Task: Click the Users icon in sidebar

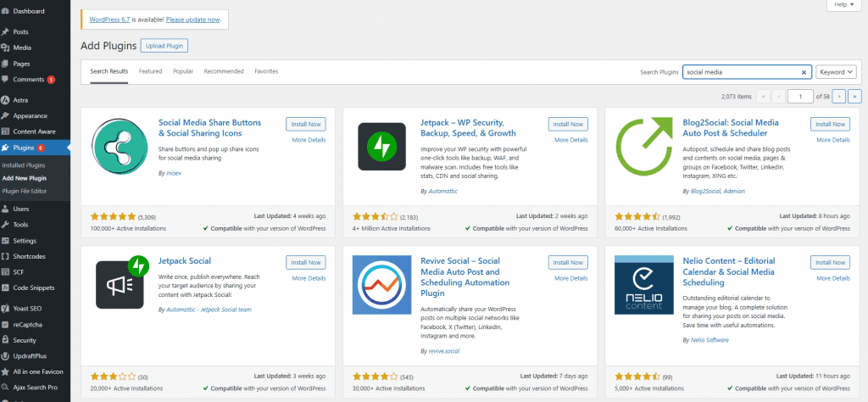Action: (5, 209)
